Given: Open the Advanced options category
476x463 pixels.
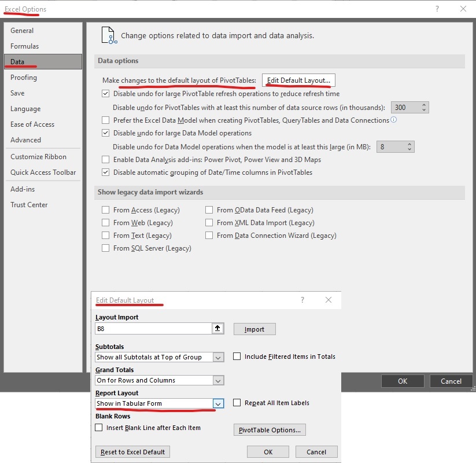Looking at the screenshot, I should [43, 140].
